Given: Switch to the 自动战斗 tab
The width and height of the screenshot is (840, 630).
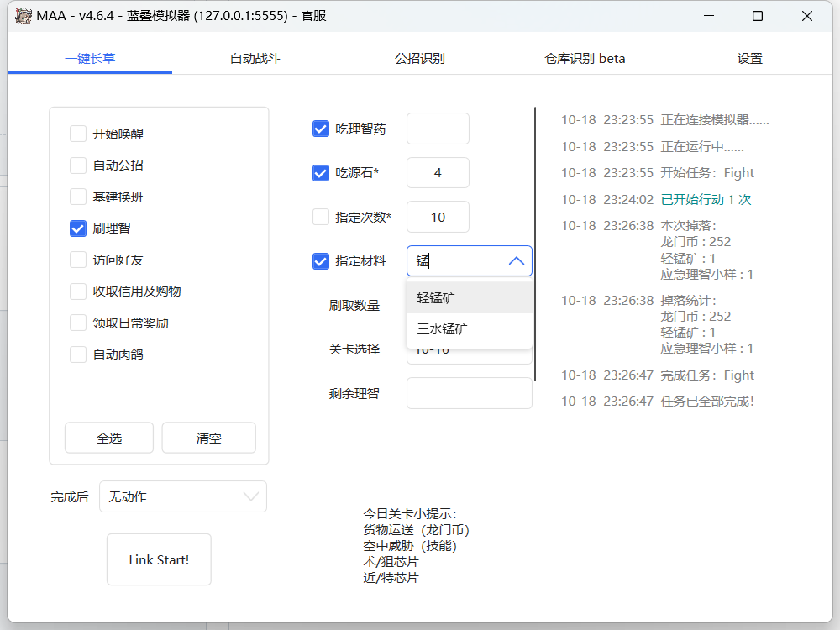Looking at the screenshot, I should click(255, 58).
